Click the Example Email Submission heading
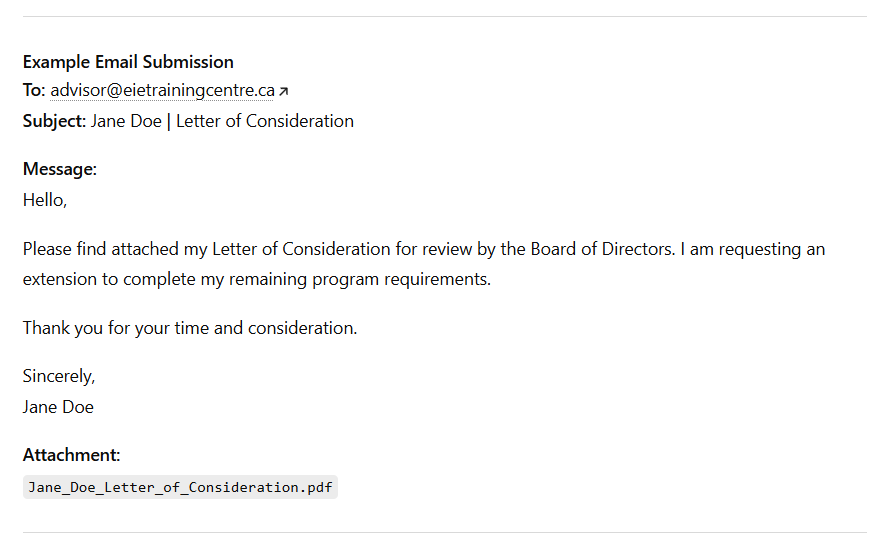This screenshot has height=545, width=876. [128, 62]
